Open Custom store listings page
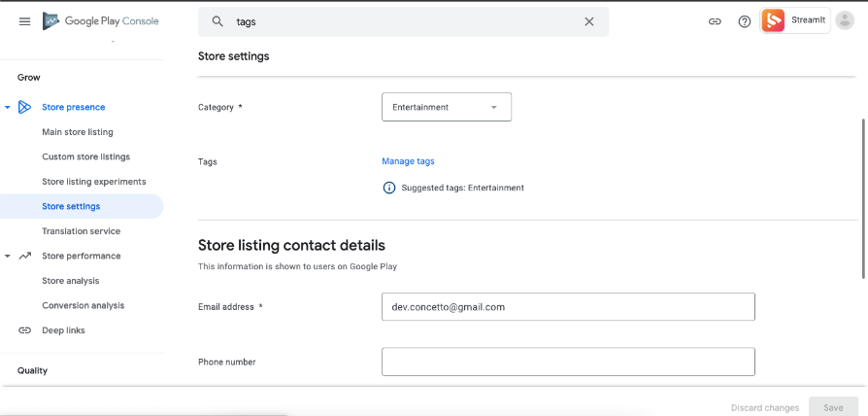 point(85,156)
